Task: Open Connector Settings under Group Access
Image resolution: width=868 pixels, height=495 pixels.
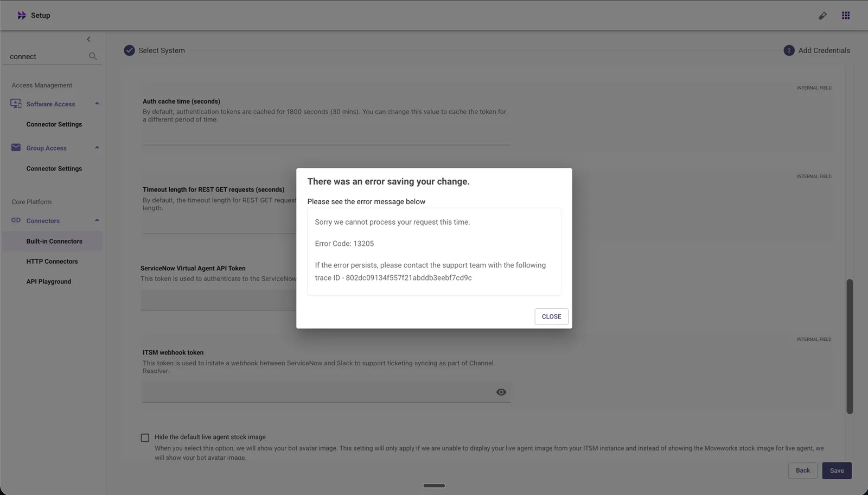Action: click(x=54, y=169)
